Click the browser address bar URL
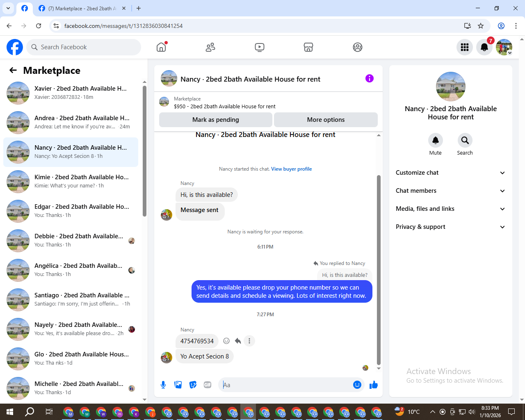Screen dimensions: 525x420 click(x=123, y=26)
